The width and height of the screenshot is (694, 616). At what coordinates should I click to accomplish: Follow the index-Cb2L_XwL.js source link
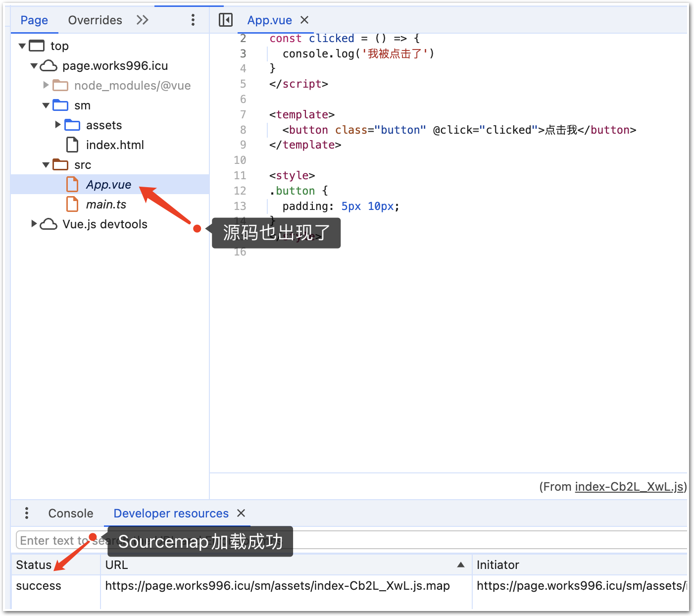click(629, 487)
